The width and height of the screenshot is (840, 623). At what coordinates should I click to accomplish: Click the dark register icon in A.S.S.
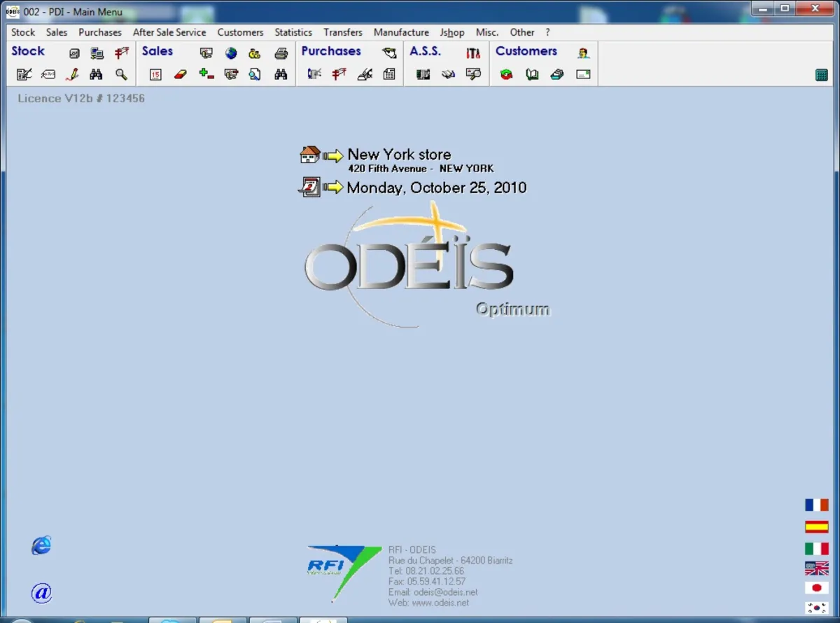tap(423, 74)
